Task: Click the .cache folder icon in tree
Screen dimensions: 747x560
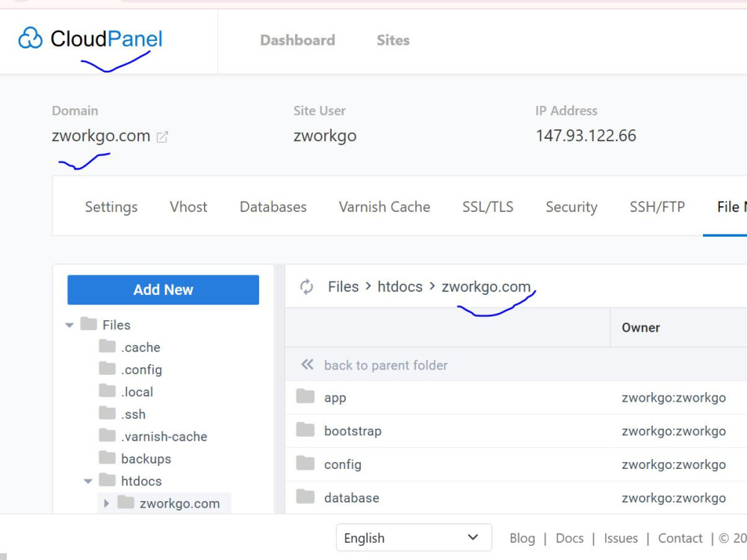Action: pyautogui.click(x=107, y=346)
